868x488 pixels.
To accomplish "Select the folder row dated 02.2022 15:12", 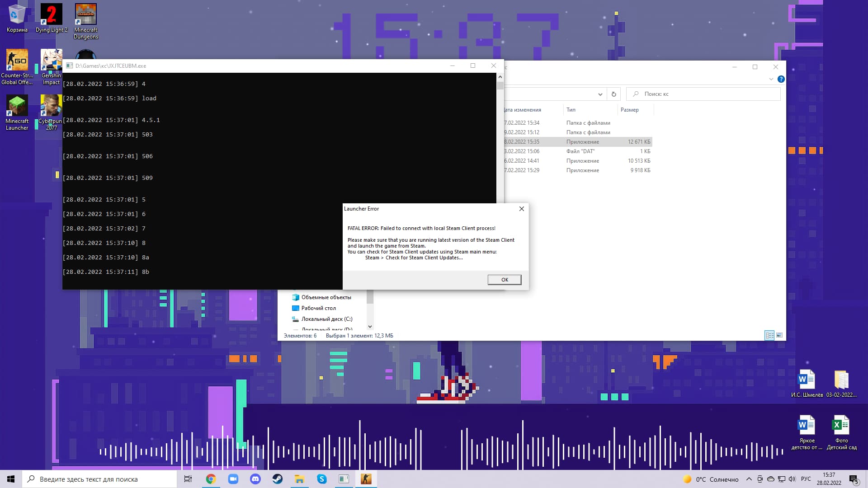I will 578,132.
